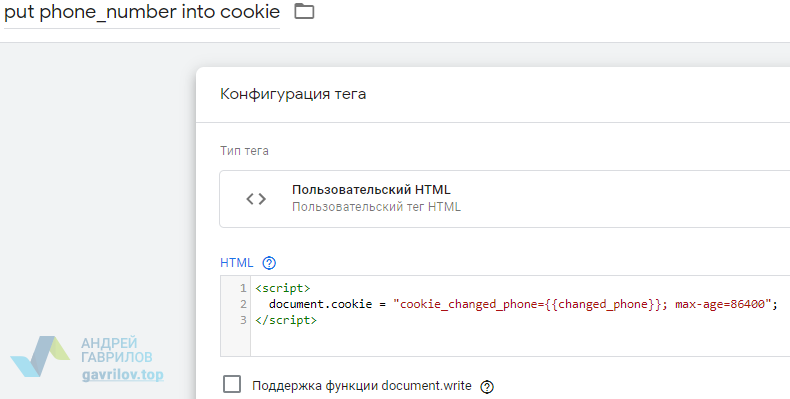Open help icon next to HTML label
Screen dimensions: 790x399
[x=270, y=262]
